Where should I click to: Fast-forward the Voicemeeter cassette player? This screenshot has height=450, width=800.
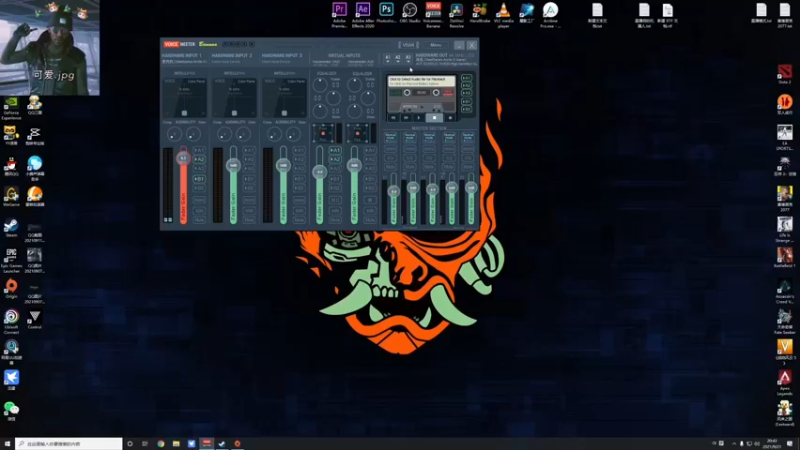(406, 118)
